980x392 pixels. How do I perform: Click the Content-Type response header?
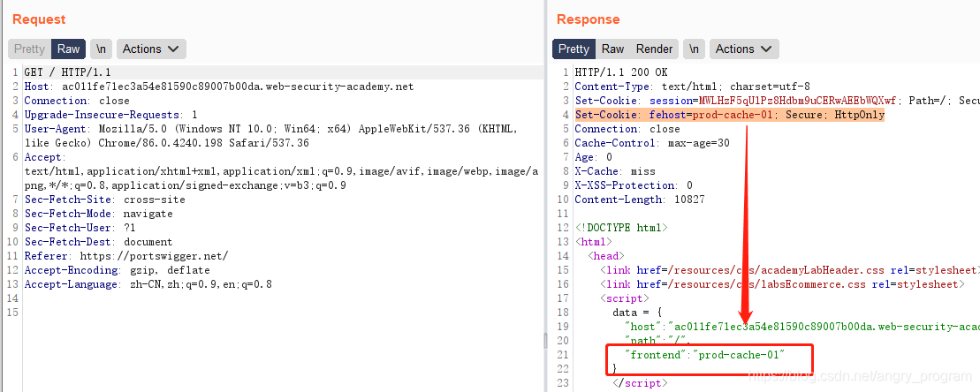(693, 87)
